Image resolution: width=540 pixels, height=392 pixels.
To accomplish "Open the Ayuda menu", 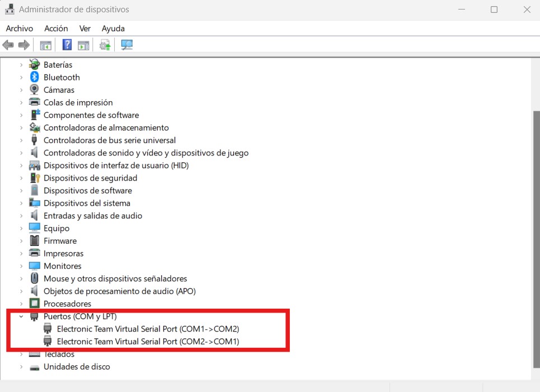I will [113, 29].
